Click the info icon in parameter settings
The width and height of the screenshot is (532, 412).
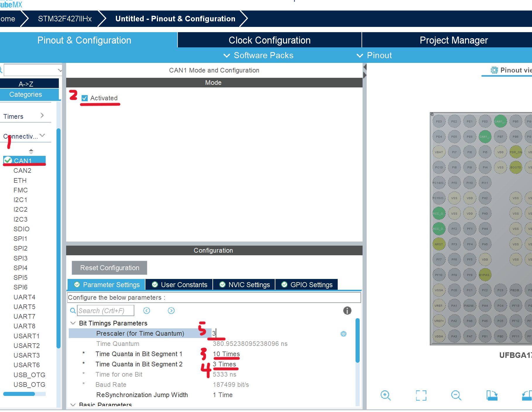point(347,311)
